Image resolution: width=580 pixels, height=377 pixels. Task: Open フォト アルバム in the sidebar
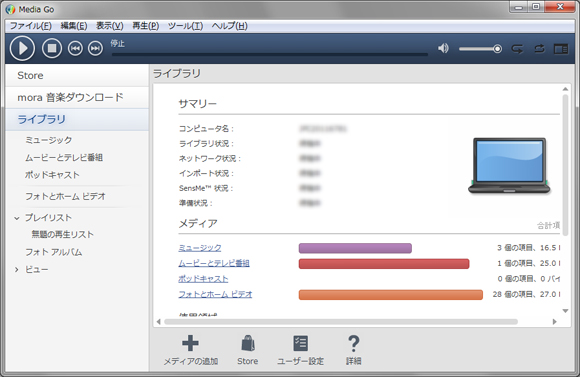pos(54,252)
